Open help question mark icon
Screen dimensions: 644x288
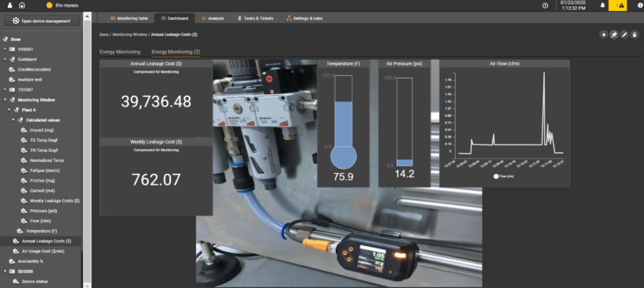click(x=545, y=5)
